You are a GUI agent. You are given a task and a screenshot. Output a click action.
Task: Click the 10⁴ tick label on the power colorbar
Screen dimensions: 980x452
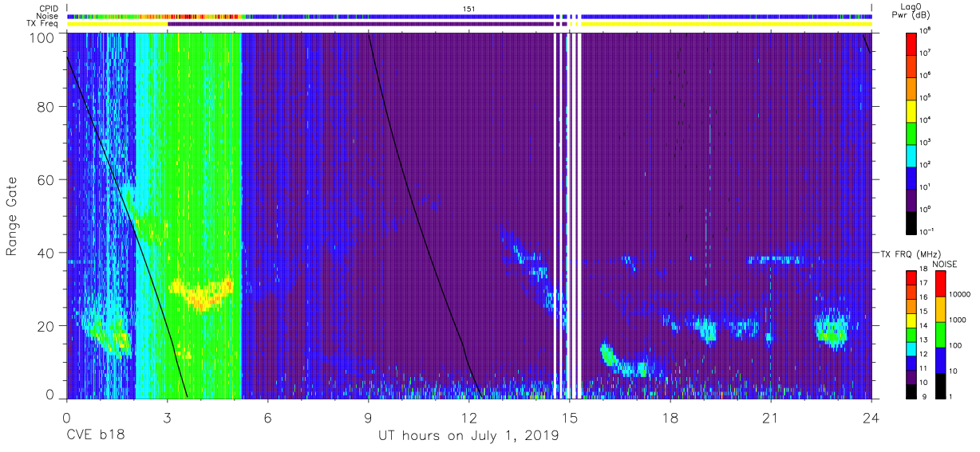(x=926, y=119)
